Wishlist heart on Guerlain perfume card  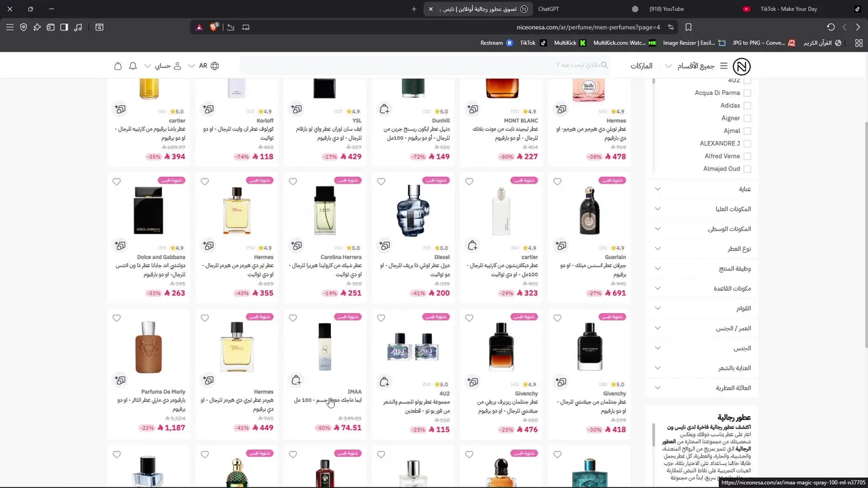(557, 182)
